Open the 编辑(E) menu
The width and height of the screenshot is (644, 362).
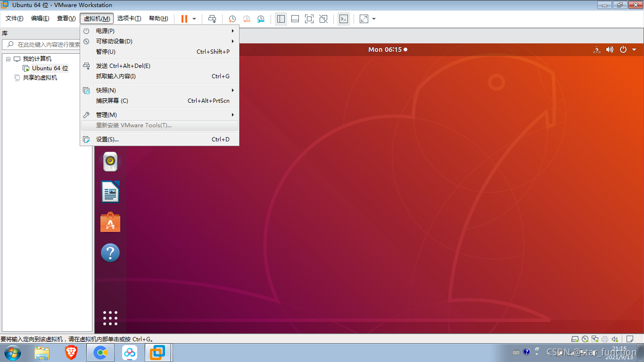40,18
